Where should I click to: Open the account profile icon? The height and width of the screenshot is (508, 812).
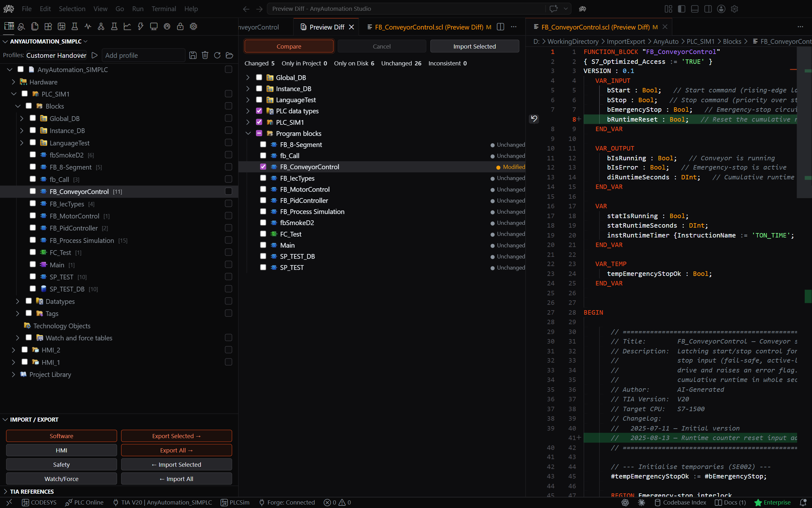(721, 9)
